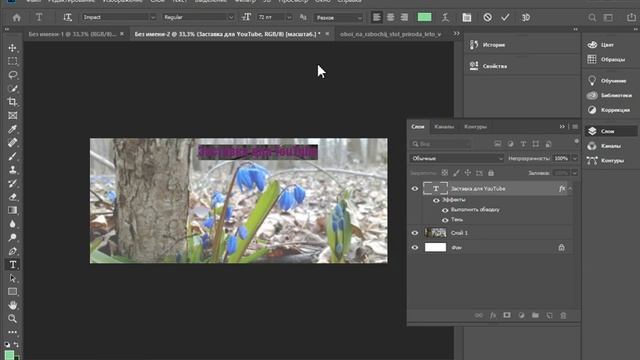640x360 pixels.
Task: Select the Healing Brush tool
Action: pos(12,142)
